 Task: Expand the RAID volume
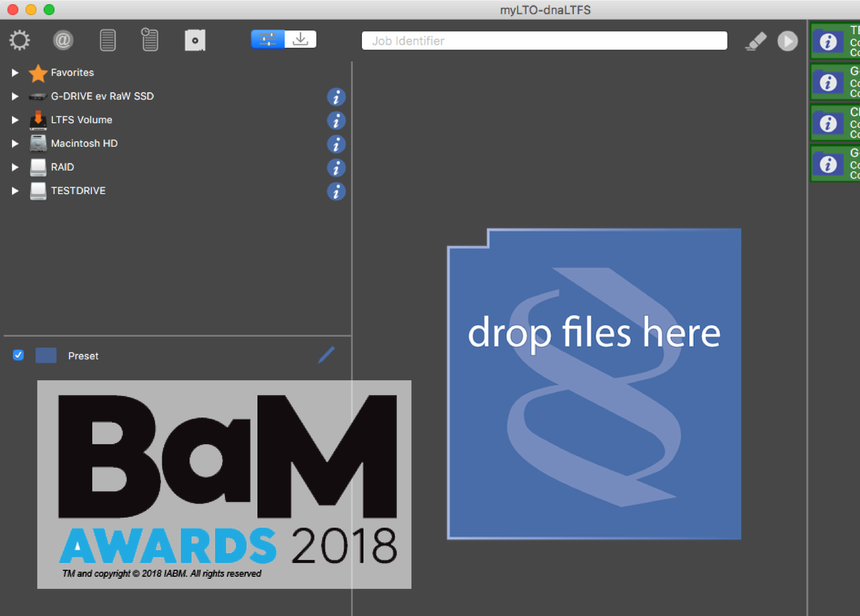15,167
